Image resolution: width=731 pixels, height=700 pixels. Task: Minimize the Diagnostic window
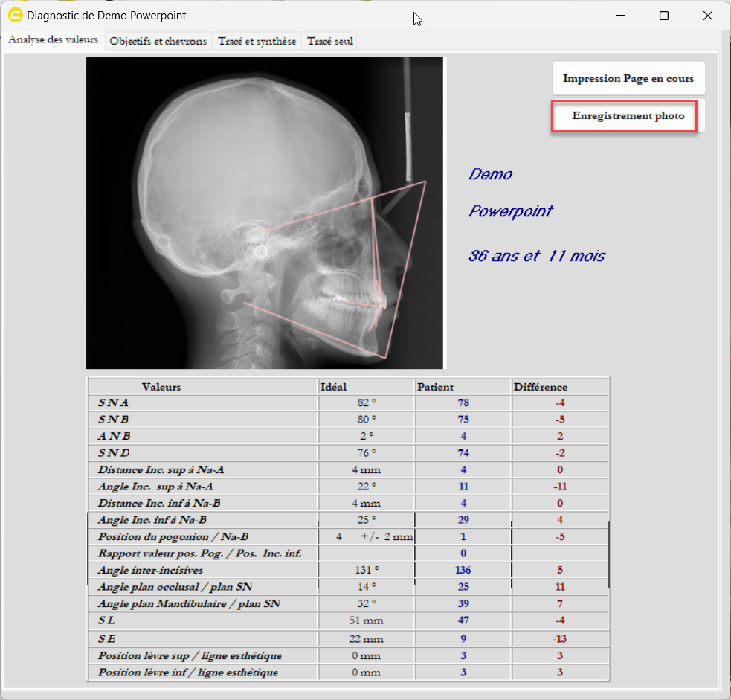[620, 16]
